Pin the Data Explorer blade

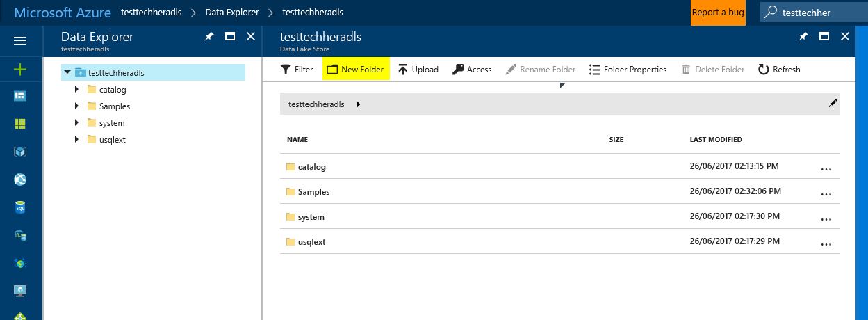pyautogui.click(x=209, y=37)
